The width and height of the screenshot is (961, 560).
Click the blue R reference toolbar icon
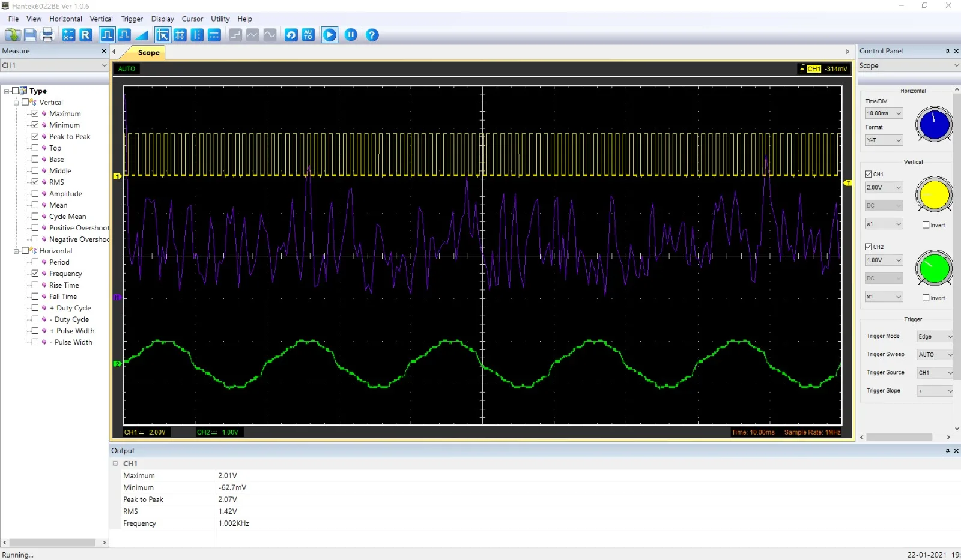click(x=86, y=35)
